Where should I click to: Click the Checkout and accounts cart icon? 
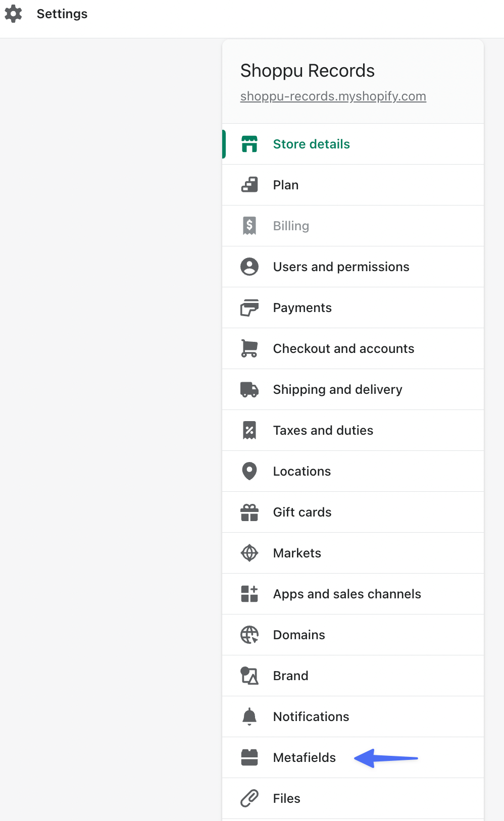click(249, 348)
